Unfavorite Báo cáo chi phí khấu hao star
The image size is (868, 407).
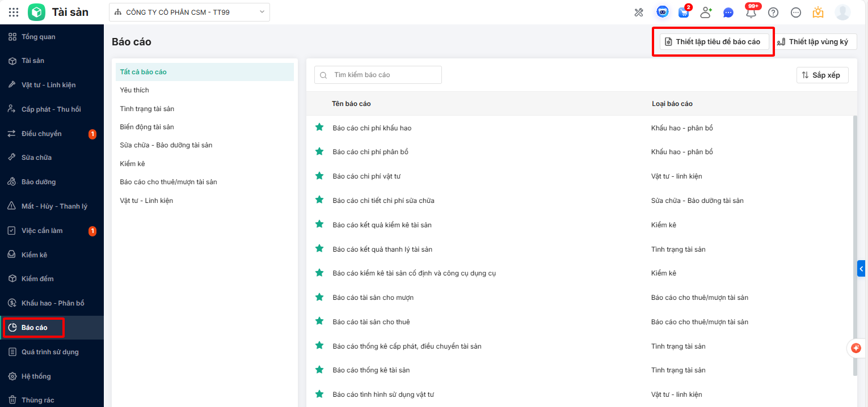[x=319, y=128]
